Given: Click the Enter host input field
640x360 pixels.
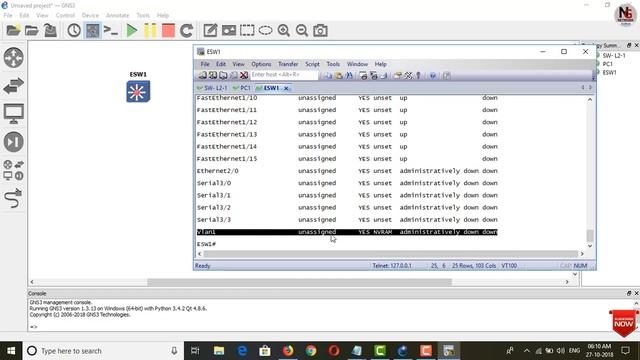Looking at the screenshot, I should click(284, 75).
